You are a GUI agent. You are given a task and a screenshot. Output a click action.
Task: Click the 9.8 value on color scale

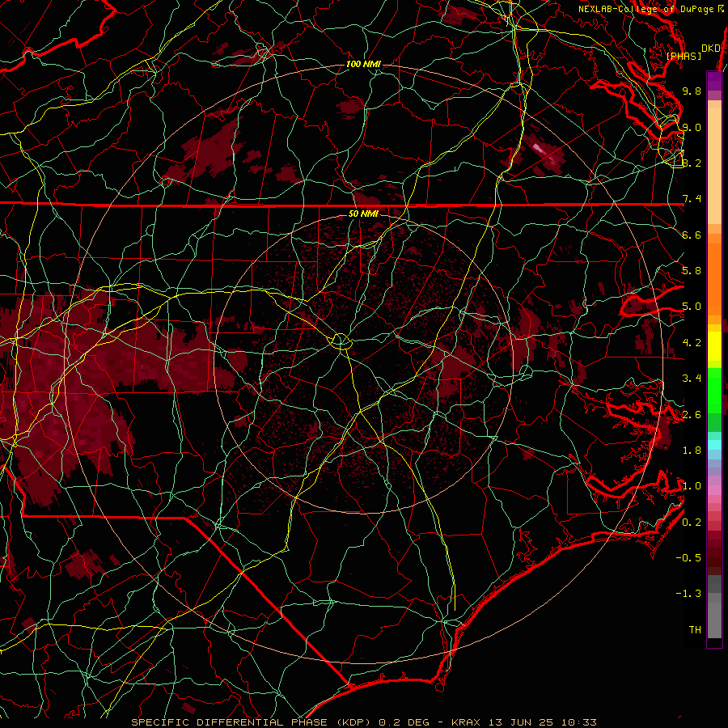point(692,91)
